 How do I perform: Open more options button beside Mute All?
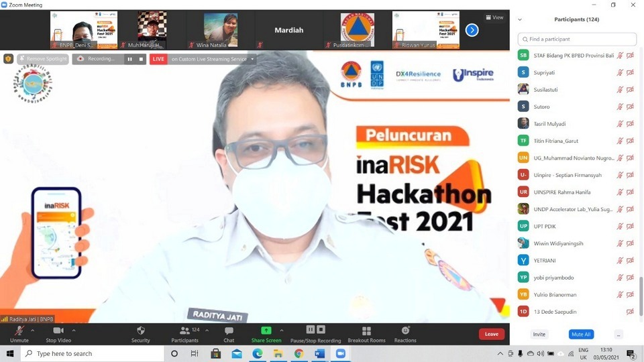point(619,335)
